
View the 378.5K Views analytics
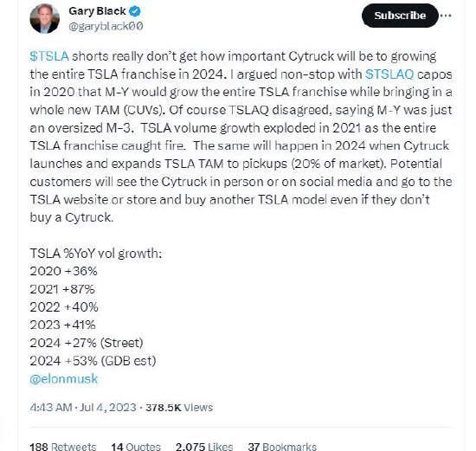[x=179, y=407]
